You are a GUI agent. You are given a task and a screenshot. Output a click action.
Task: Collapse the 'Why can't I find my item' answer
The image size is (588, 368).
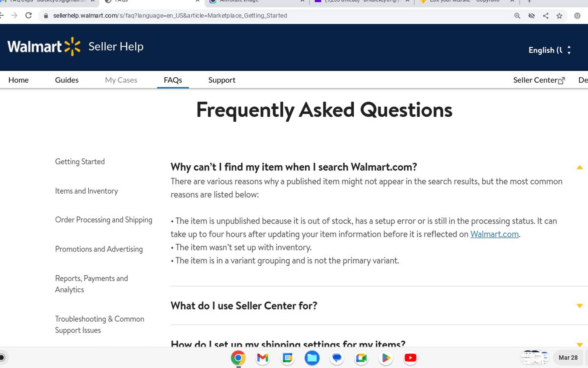point(580,167)
